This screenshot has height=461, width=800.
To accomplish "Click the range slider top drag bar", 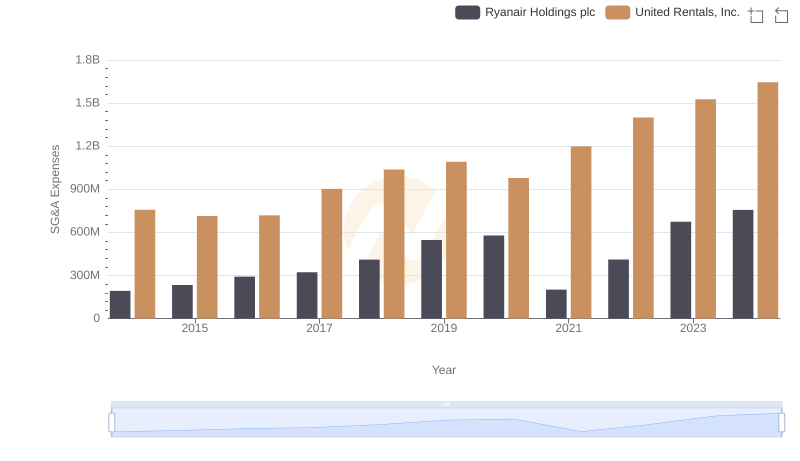I will tap(446, 404).
